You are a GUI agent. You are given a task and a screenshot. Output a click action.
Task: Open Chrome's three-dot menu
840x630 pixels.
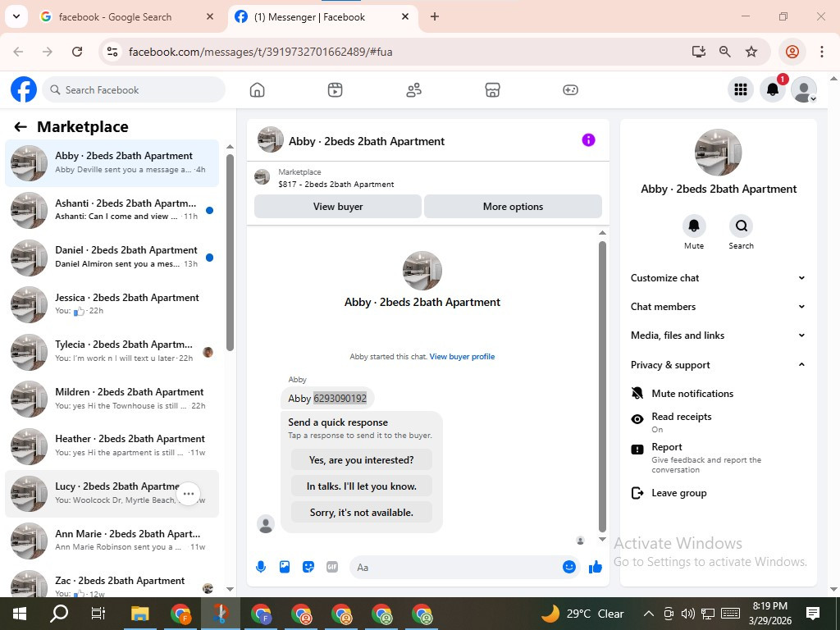(822, 52)
